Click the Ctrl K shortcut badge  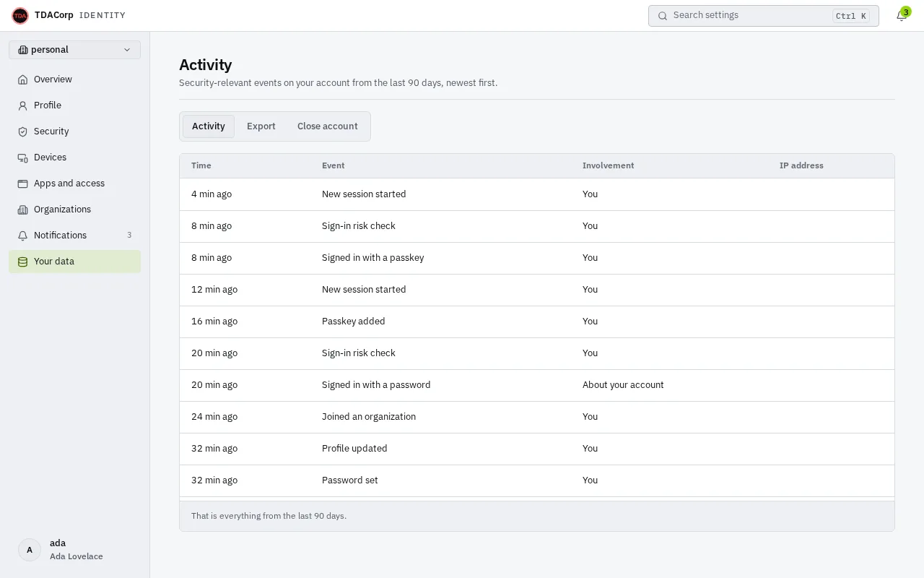851,16
